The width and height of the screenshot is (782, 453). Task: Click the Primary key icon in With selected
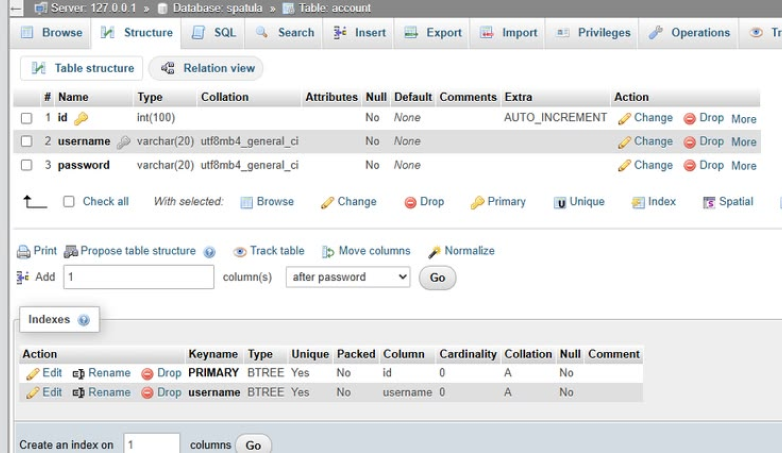477,202
